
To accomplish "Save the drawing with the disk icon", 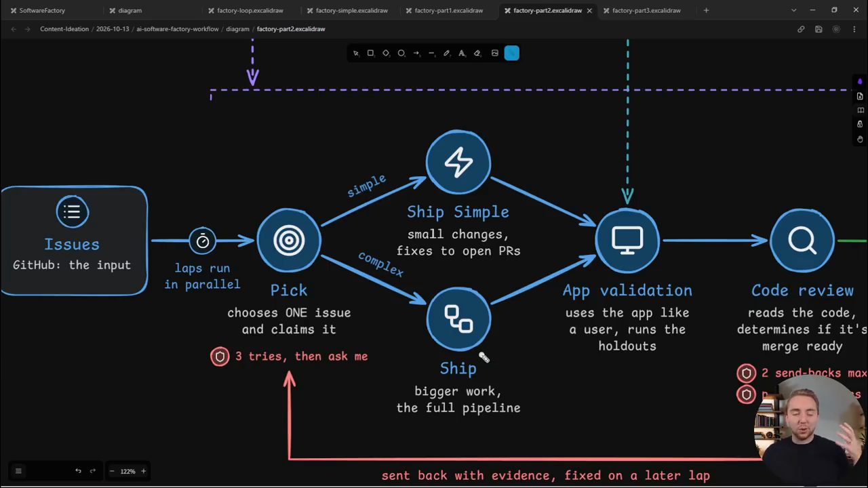I will [818, 29].
